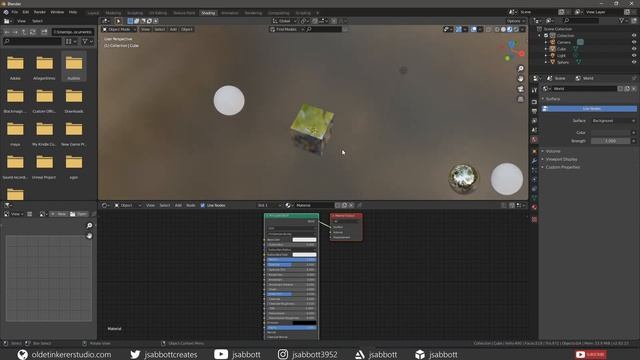Click the Material Output node header
640x360 pixels.
(x=346, y=216)
